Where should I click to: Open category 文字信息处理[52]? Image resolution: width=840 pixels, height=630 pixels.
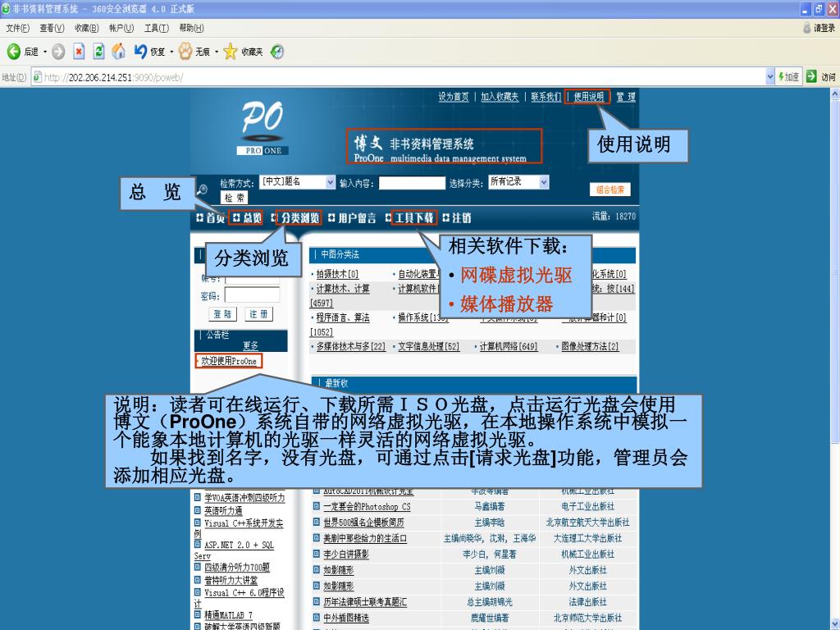428,347
